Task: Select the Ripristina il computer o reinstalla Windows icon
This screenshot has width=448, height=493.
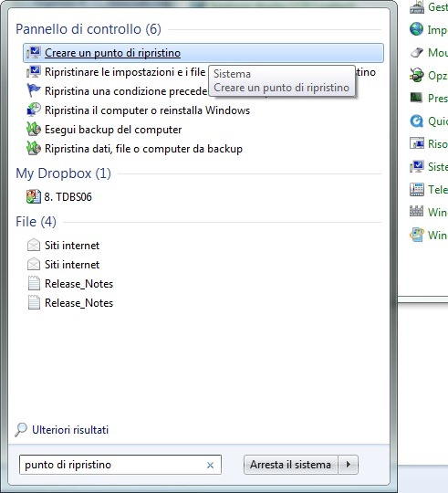Action: 33,110
